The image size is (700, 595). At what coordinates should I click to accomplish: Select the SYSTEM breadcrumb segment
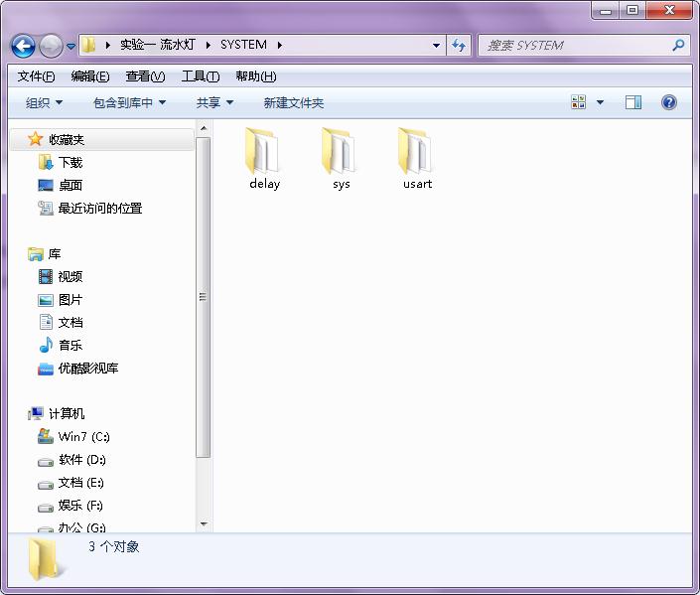(x=243, y=45)
